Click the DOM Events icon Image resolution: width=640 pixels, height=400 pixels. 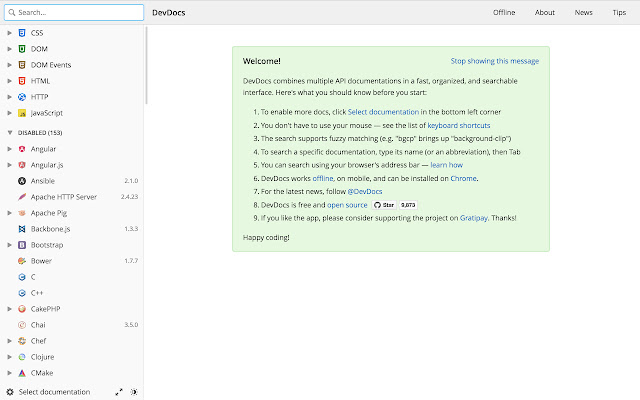22,65
